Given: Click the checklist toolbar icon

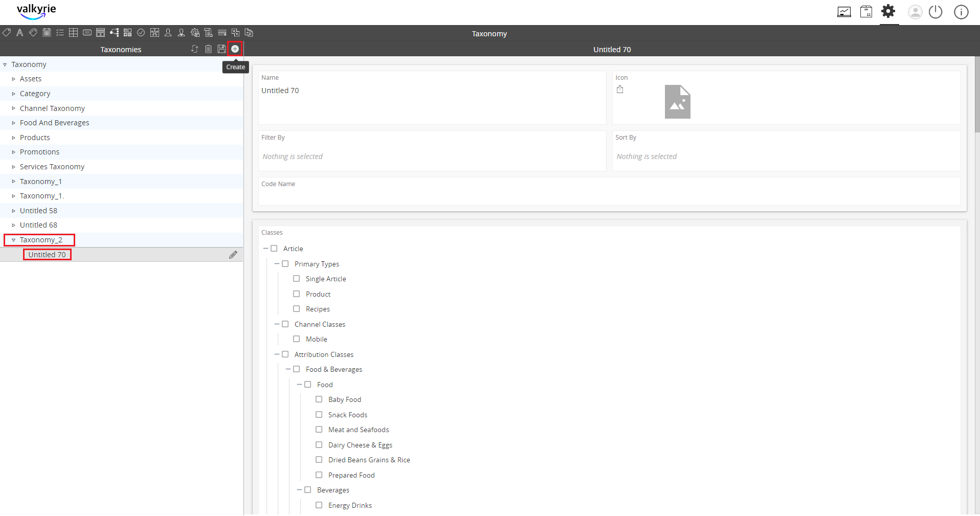Looking at the screenshot, I should (60, 33).
